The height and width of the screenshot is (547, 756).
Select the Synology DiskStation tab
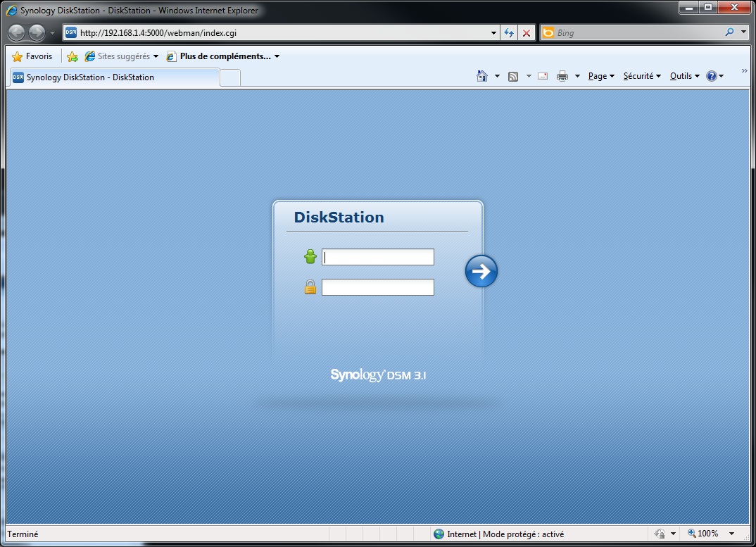[114, 77]
